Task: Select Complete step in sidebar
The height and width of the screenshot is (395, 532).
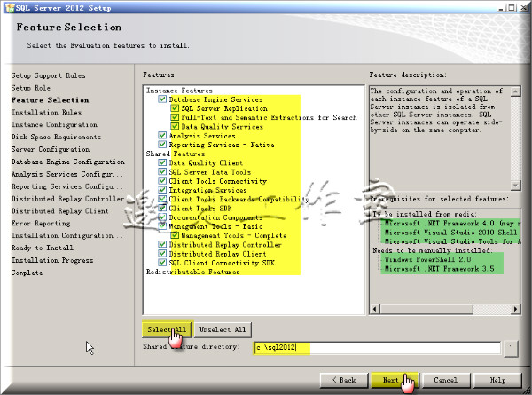Action: tap(27, 273)
